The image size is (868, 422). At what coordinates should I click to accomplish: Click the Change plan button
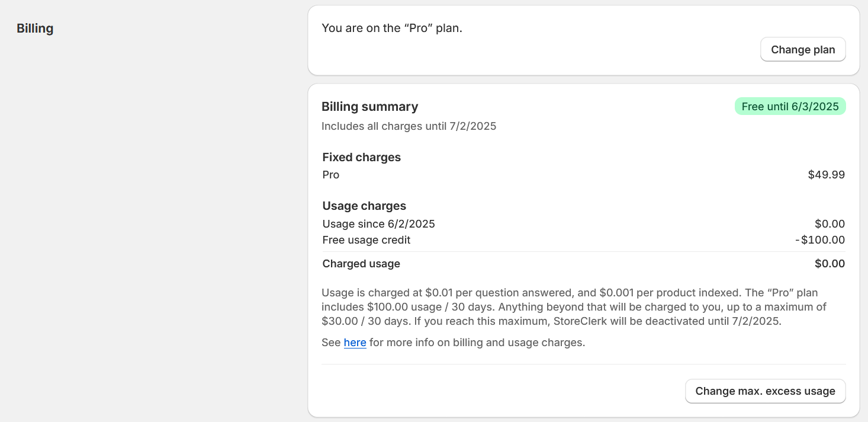802,49
